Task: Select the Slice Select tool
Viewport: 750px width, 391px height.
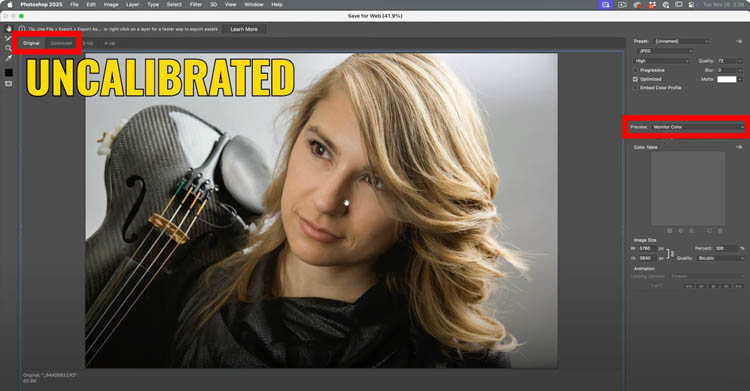Action: 9,38
